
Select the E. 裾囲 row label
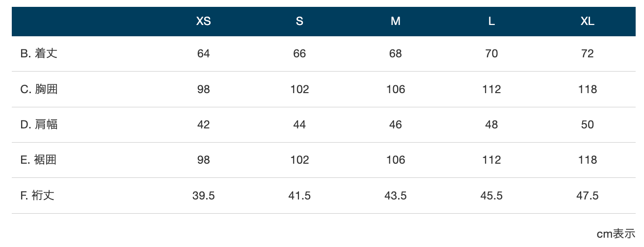(38, 160)
